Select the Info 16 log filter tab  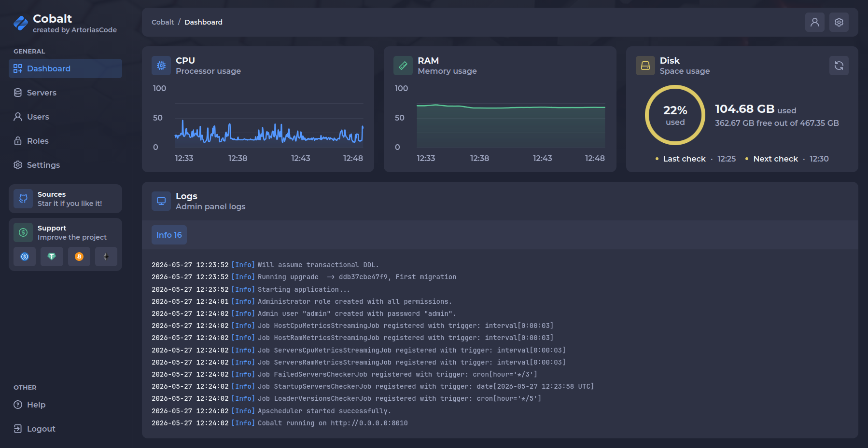tap(169, 235)
